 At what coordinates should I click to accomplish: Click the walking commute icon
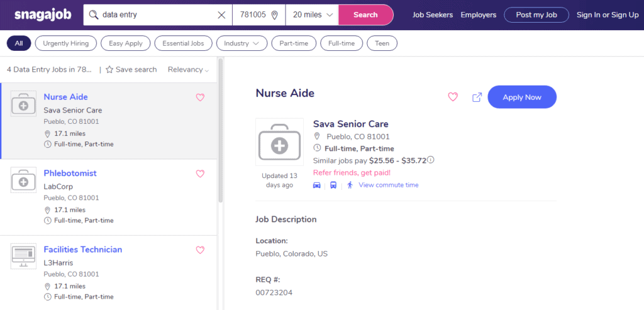click(350, 185)
